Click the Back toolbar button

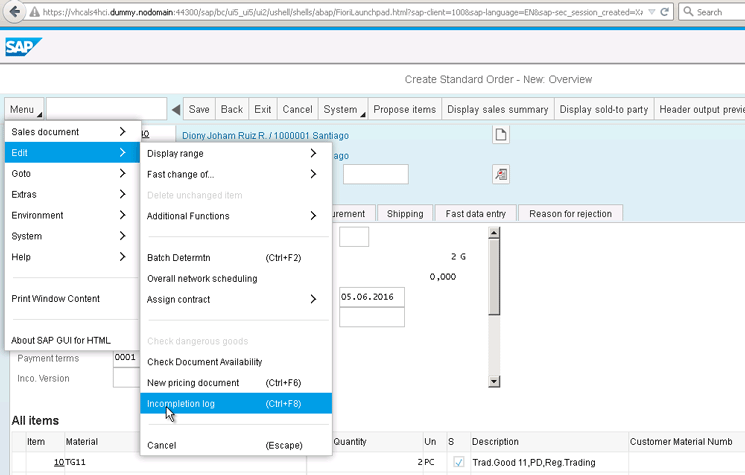point(232,110)
